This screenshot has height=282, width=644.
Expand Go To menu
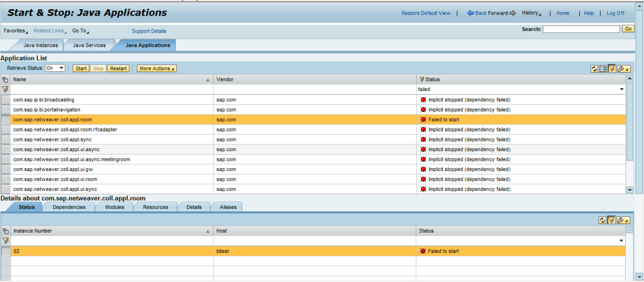[80, 31]
